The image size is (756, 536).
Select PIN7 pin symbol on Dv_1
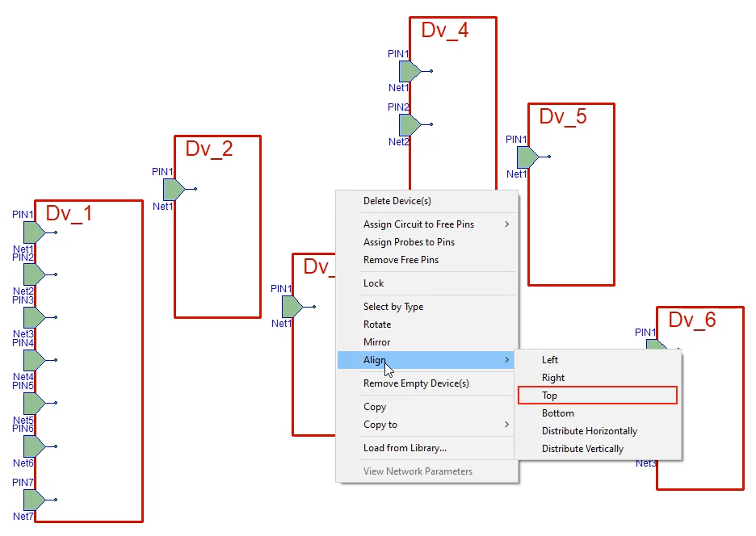coord(33,500)
